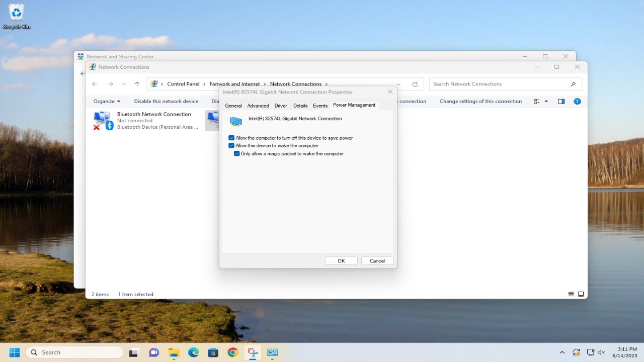Click the taskbar Search box
644x362 pixels.
pyautogui.click(x=74, y=352)
